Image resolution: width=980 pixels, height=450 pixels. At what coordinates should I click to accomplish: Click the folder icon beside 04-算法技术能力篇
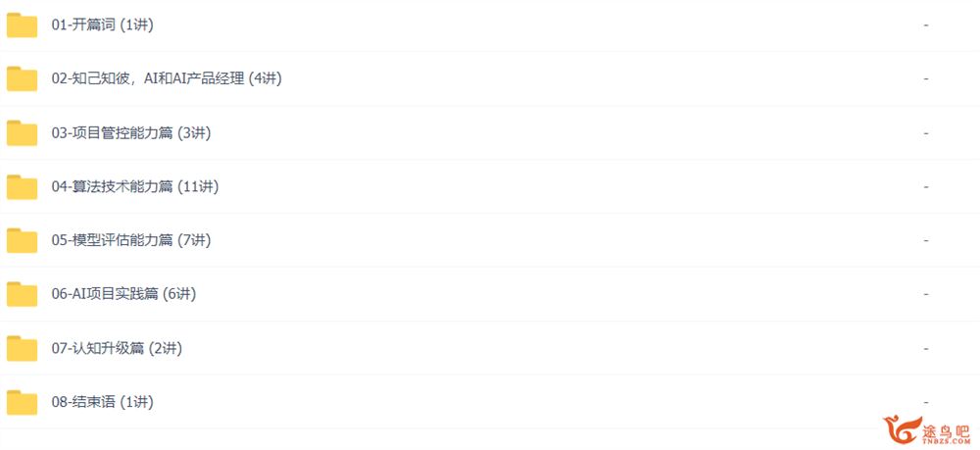22,187
